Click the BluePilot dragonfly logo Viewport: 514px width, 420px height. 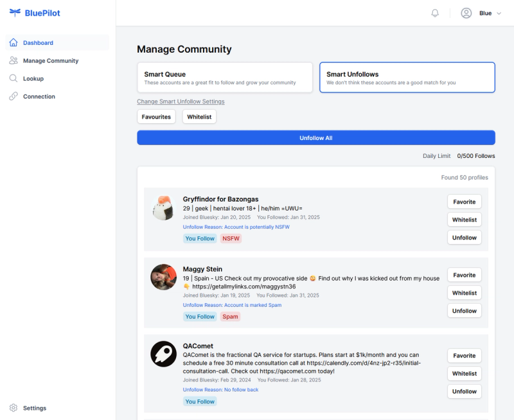[x=15, y=13]
